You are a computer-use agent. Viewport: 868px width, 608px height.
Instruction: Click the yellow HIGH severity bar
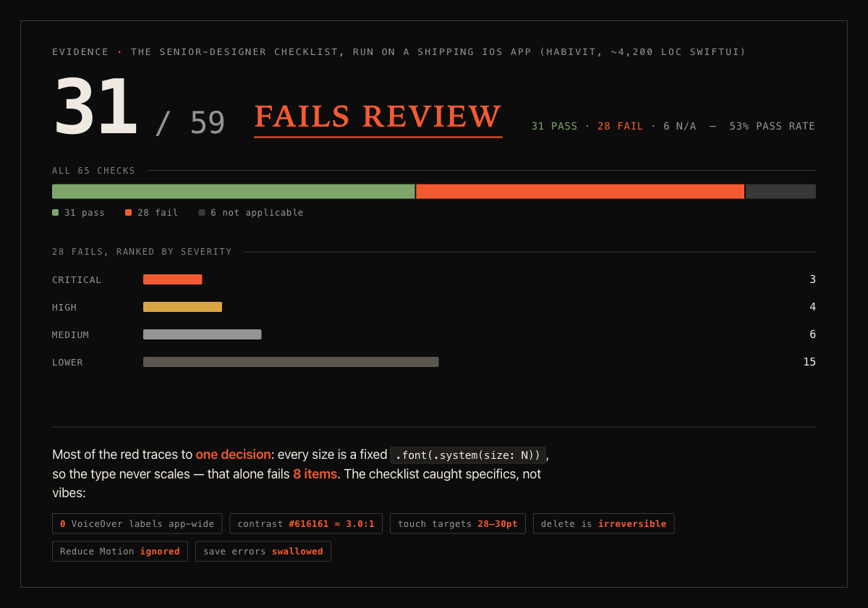click(182, 307)
